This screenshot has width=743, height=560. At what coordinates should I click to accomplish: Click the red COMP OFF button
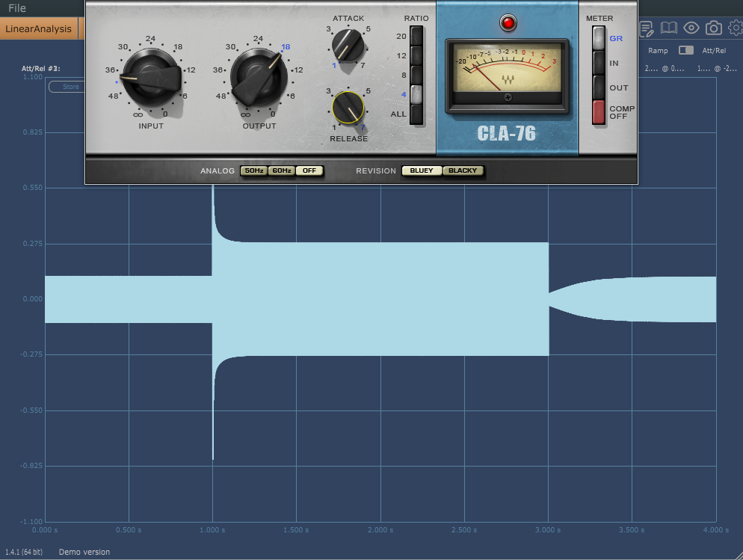(x=599, y=112)
